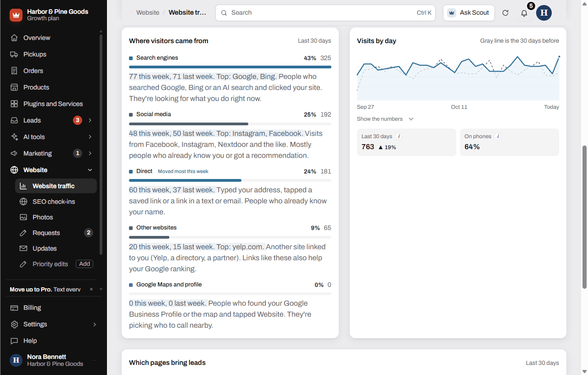Click the Help chat bubble icon
Viewport: 588px width, 375px height.
click(x=14, y=341)
